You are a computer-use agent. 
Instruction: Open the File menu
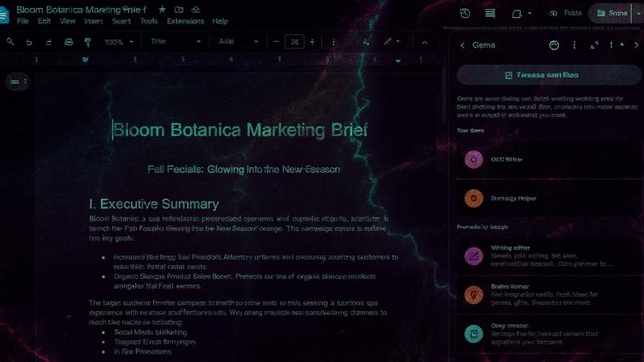click(x=23, y=21)
